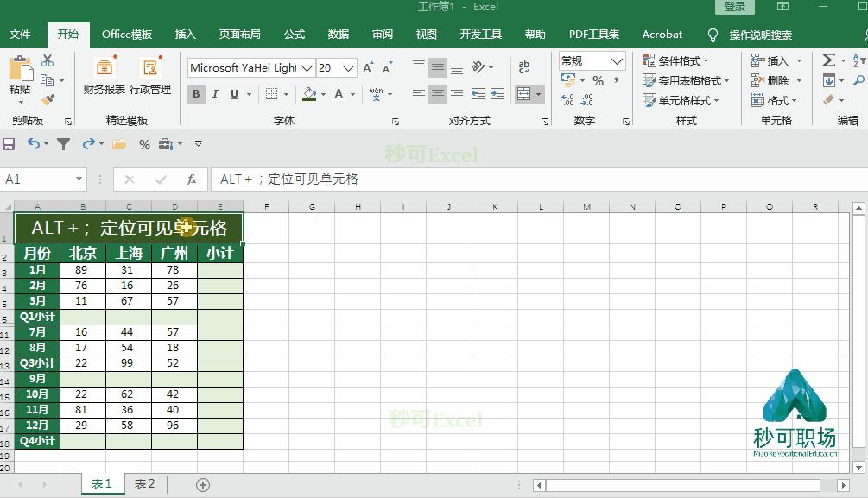Viewport: 868px width, 498px height.
Task: Open the 条件格式 dropdown
Action: pyautogui.click(x=682, y=60)
